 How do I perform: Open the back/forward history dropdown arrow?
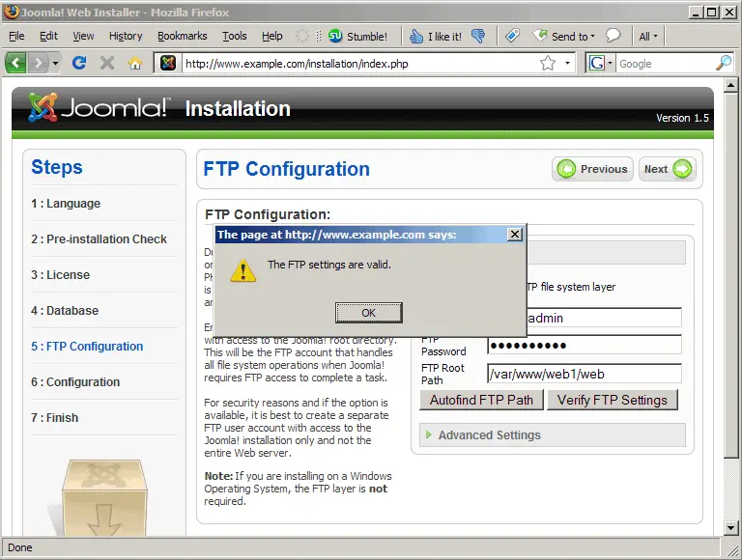(x=55, y=63)
